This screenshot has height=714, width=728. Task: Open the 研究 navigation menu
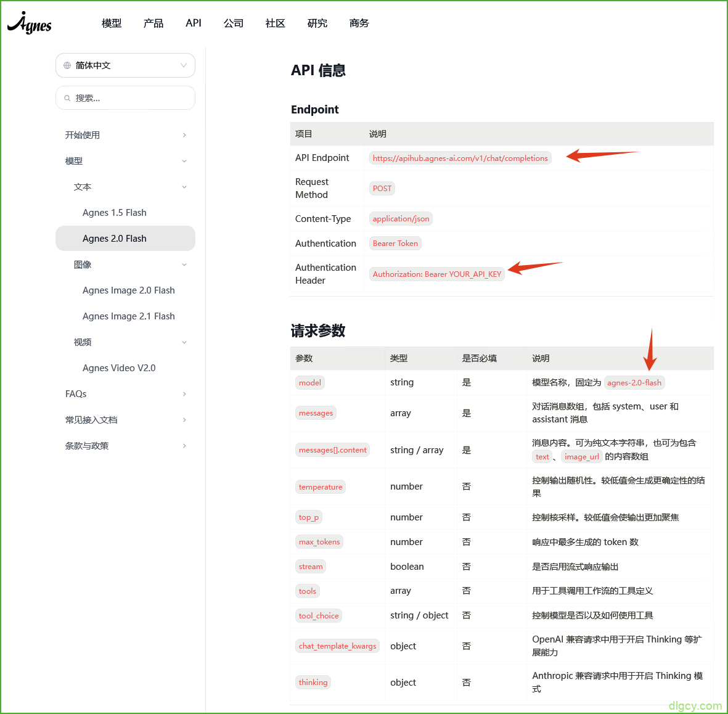coord(317,23)
